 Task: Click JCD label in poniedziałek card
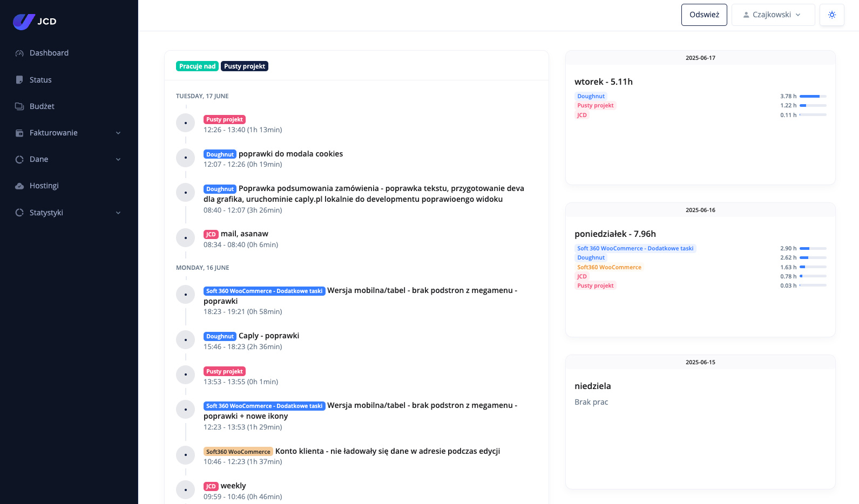pos(581,276)
